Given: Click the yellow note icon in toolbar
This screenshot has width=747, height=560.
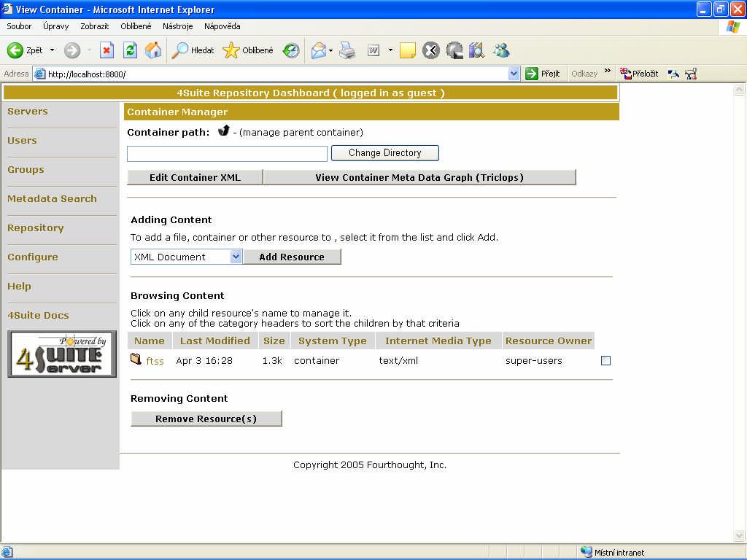Looking at the screenshot, I should [407, 50].
